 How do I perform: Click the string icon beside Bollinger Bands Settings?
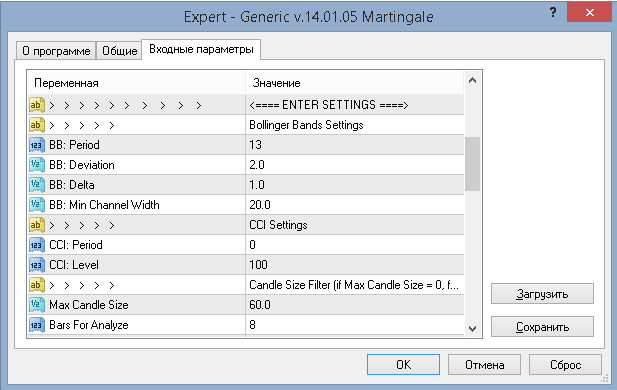[37, 125]
